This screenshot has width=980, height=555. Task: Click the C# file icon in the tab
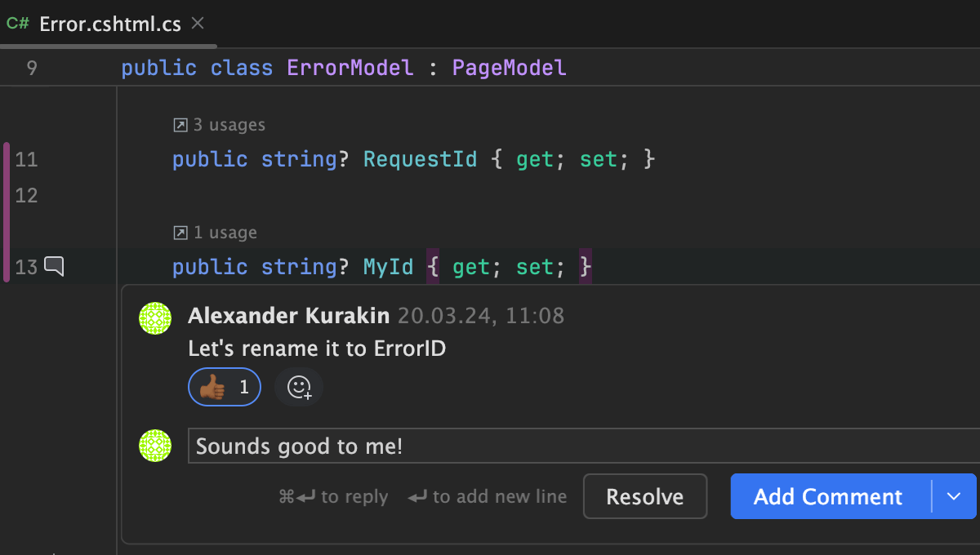tap(18, 23)
